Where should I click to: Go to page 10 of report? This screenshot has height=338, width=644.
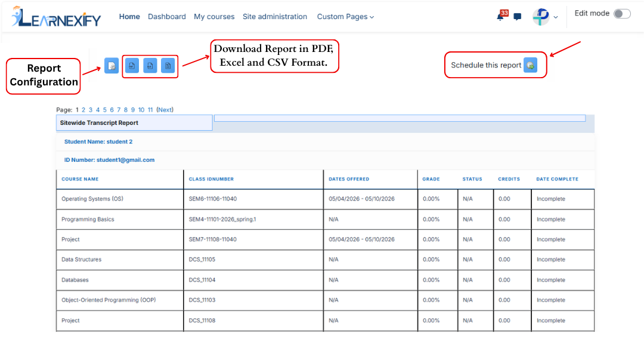141,110
